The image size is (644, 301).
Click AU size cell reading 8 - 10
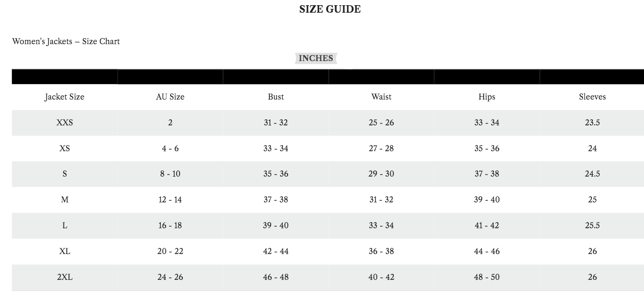click(x=170, y=174)
